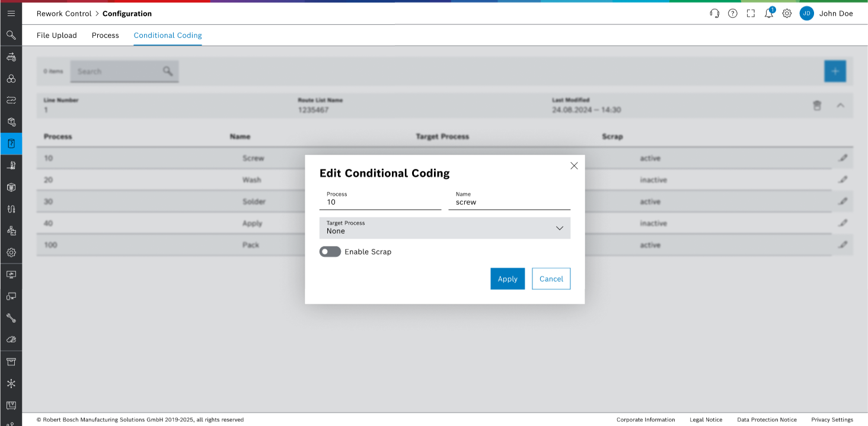The width and height of the screenshot is (868, 426).
Task: Open the notifications bell with badge
Action: (x=768, y=13)
